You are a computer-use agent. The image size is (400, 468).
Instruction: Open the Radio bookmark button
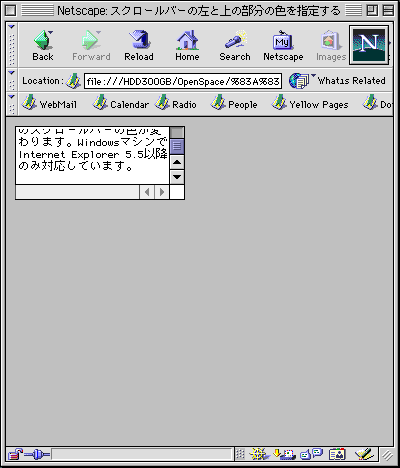176,104
